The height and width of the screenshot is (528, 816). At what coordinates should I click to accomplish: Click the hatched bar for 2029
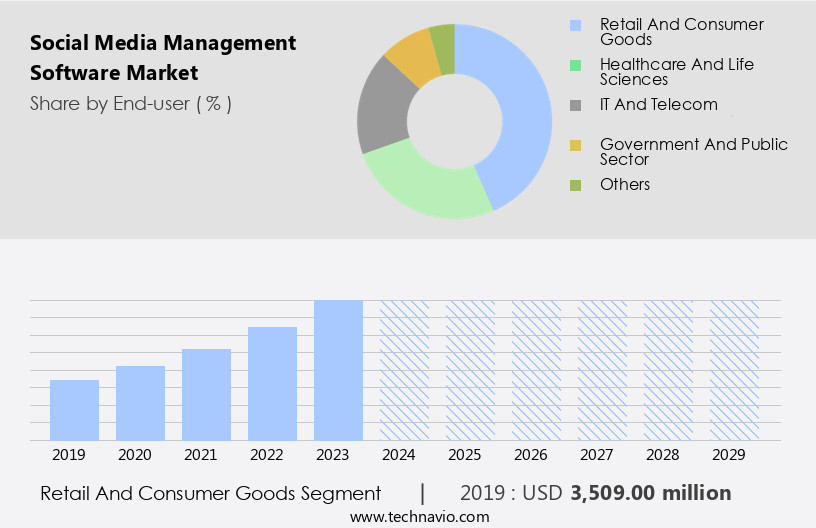pos(734,370)
